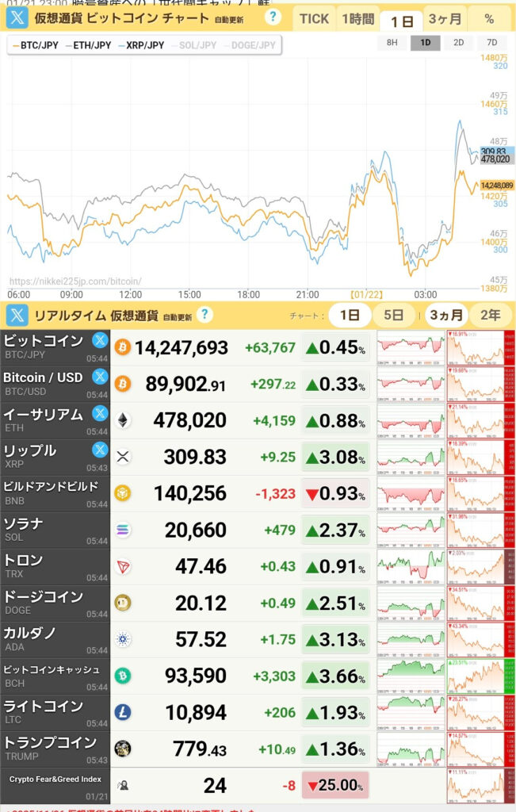Select the 7D range button
The width and height of the screenshot is (516, 812).
(x=492, y=43)
